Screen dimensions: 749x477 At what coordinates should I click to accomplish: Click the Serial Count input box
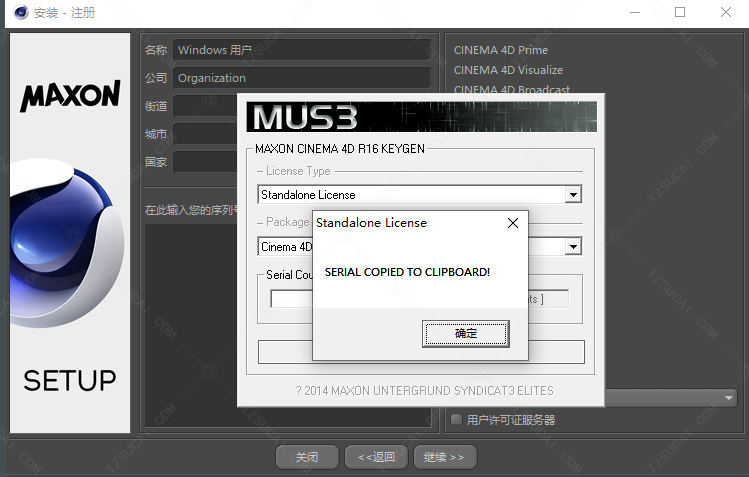pos(291,299)
